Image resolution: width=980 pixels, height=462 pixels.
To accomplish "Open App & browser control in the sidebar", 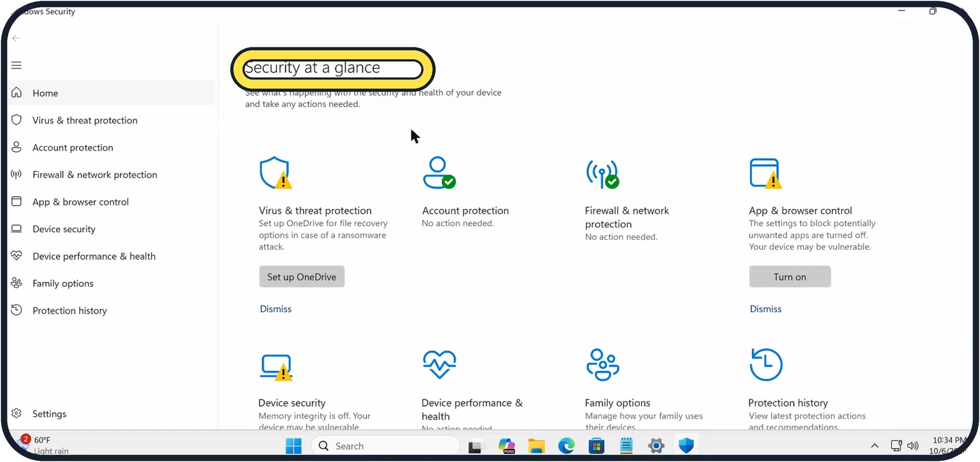I will (111, 202).
